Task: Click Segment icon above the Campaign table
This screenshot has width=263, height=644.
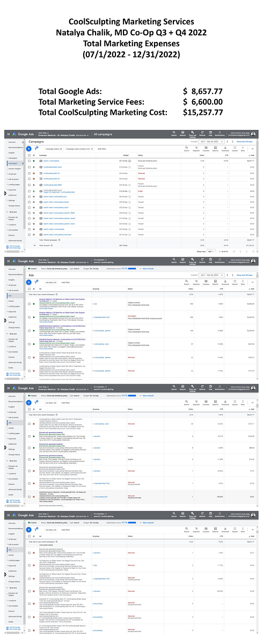Action: click(x=196, y=149)
